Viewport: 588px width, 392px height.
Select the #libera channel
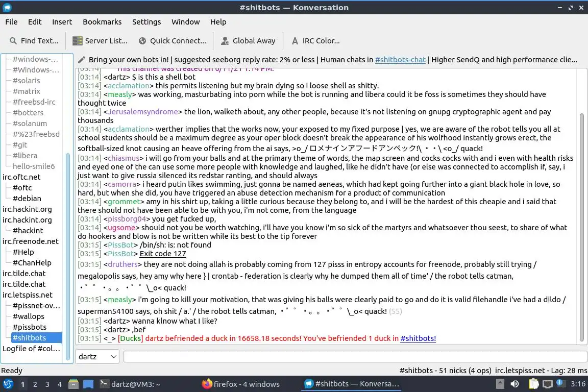[25, 156]
